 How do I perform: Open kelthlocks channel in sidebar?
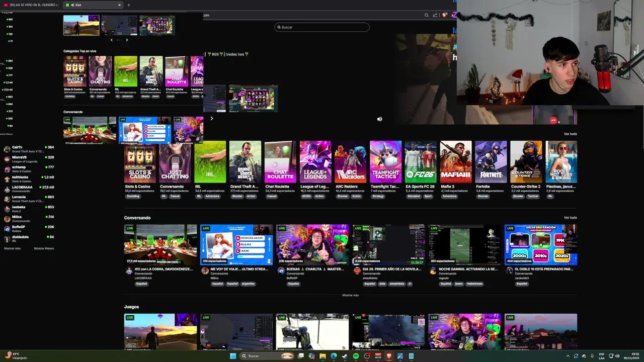click(x=29, y=178)
